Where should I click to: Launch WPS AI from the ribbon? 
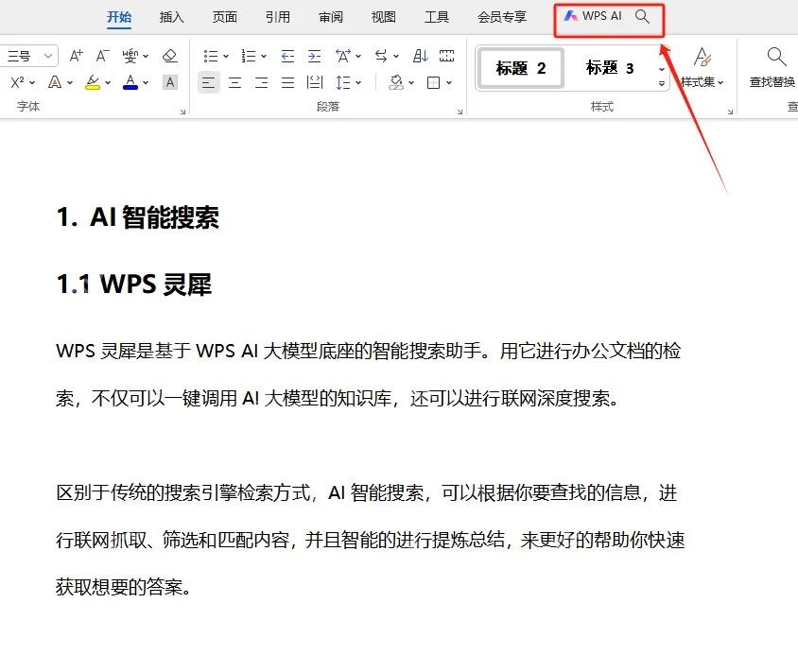point(593,16)
